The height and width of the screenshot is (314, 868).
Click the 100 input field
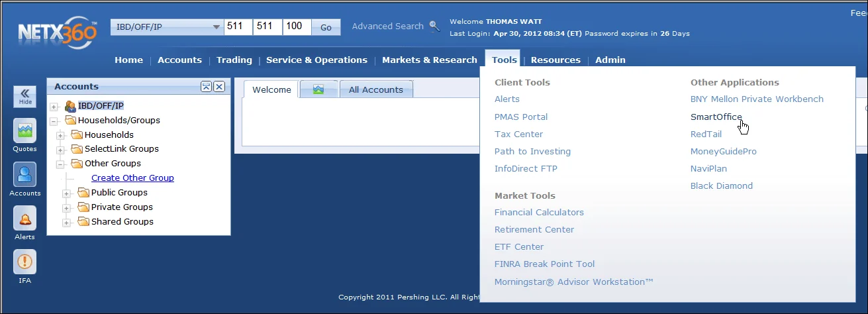297,27
